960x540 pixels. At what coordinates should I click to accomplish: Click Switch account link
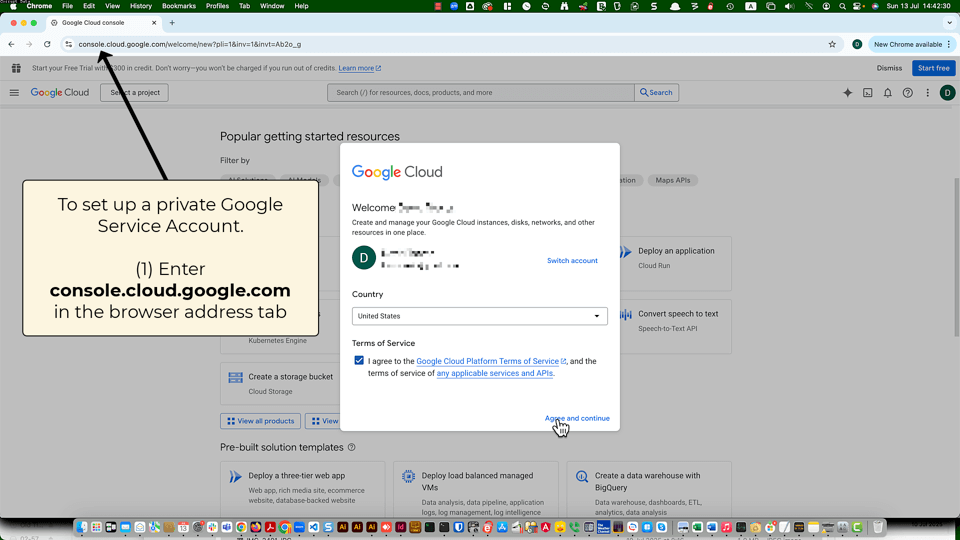[x=572, y=261]
